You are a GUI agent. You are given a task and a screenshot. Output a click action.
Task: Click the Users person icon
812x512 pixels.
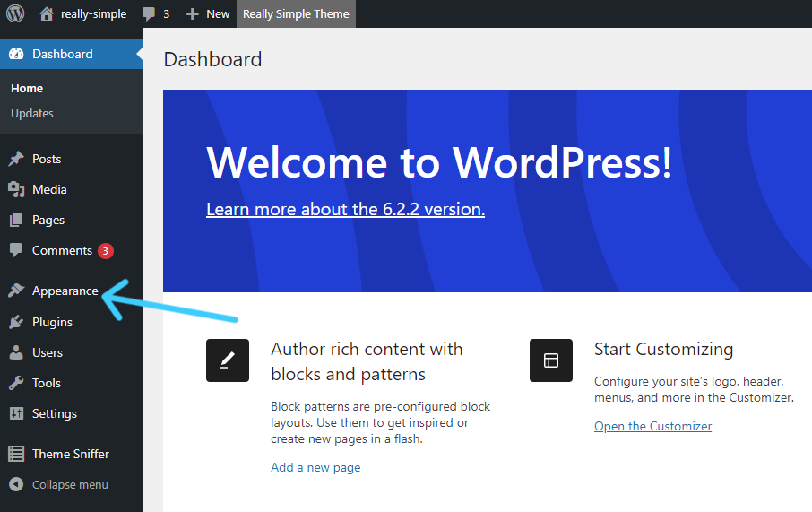tap(16, 352)
